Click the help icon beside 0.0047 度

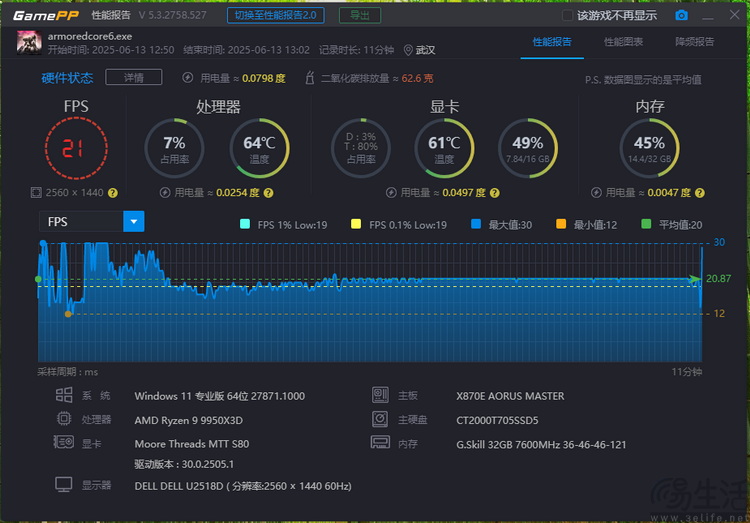click(x=699, y=193)
